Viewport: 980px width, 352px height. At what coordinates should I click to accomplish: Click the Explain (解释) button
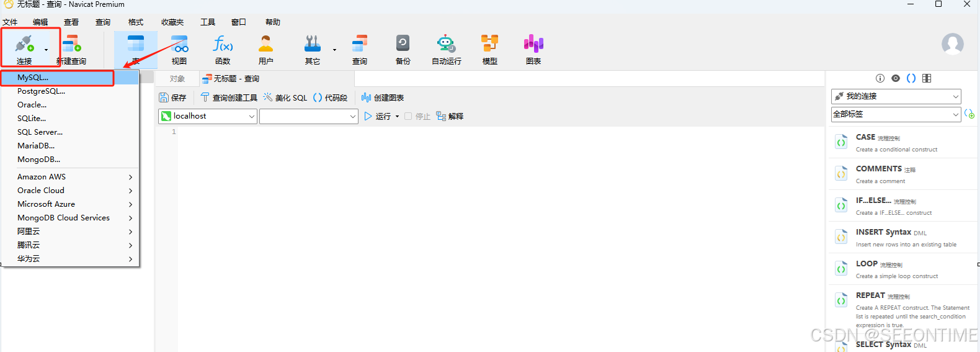[x=450, y=116]
